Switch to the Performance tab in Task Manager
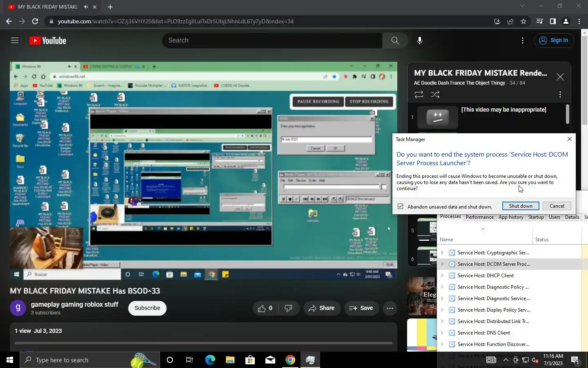The height and width of the screenshot is (368, 588). pyautogui.click(x=480, y=217)
